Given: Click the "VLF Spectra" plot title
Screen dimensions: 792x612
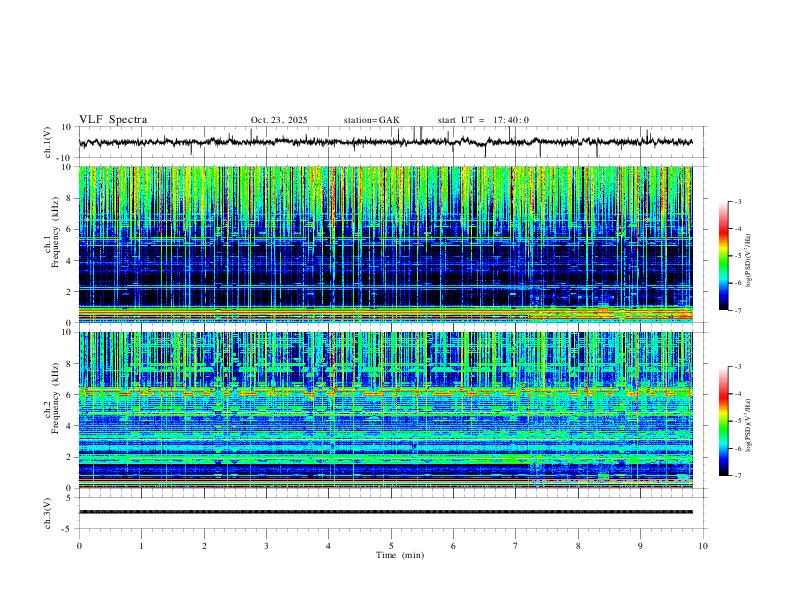Looking at the screenshot, I should coord(113,120).
